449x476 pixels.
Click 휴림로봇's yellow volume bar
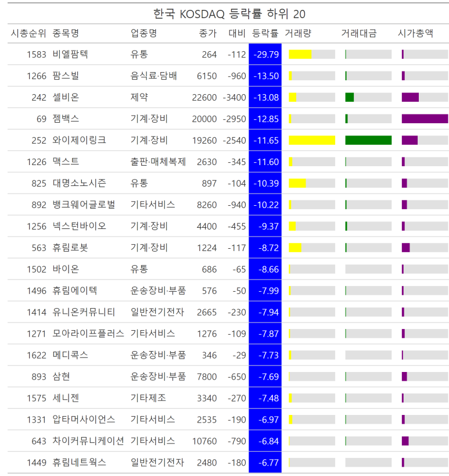click(295, 248)
